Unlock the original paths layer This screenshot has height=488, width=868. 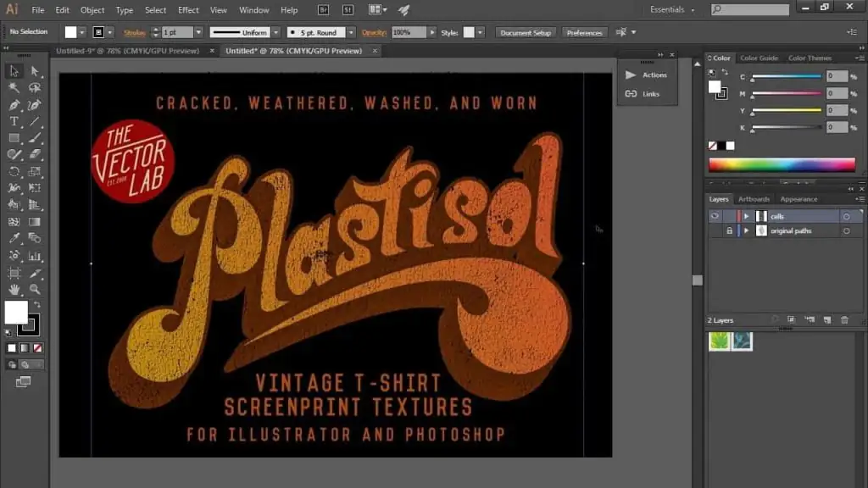(729, 230)
